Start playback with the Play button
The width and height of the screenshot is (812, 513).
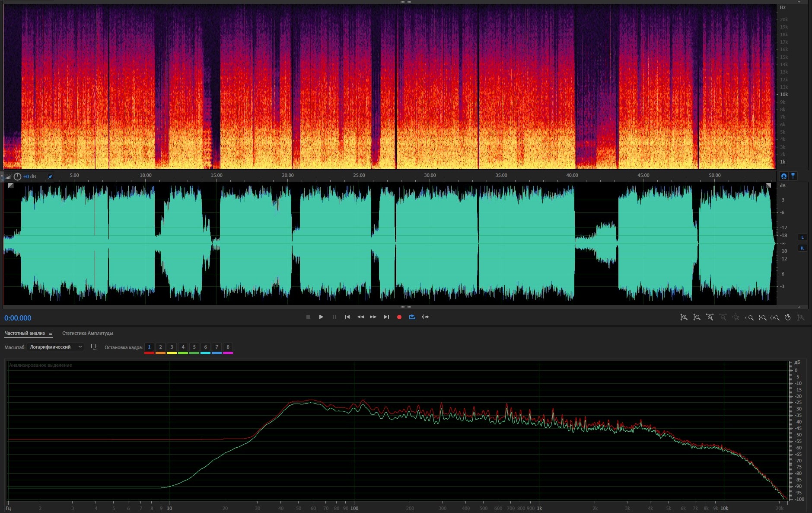(x=321, y=317)
